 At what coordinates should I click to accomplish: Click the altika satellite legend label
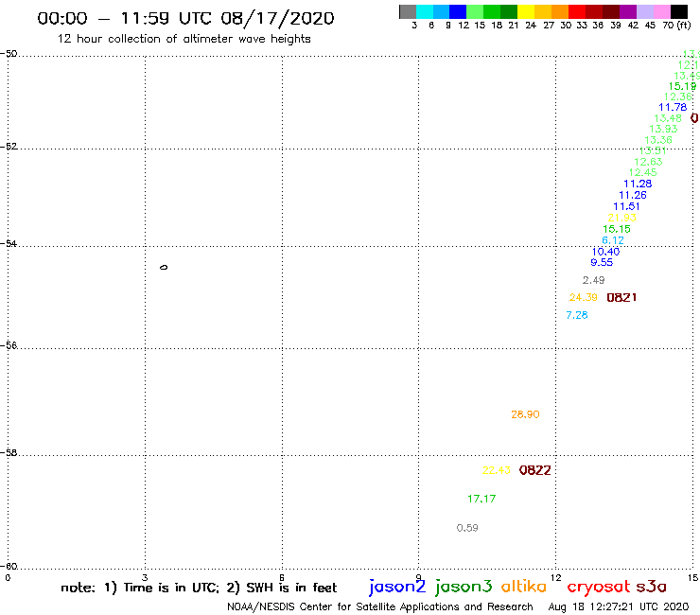click(x=523, y=587)
